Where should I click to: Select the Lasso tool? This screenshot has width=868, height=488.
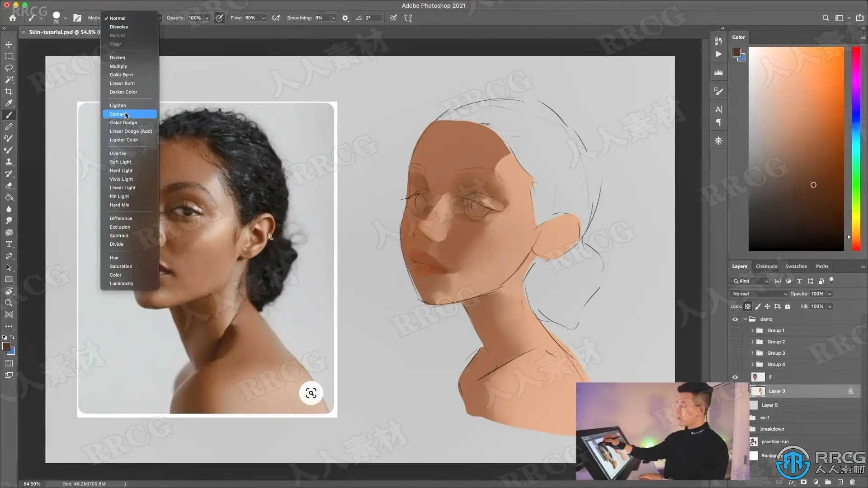9,68
